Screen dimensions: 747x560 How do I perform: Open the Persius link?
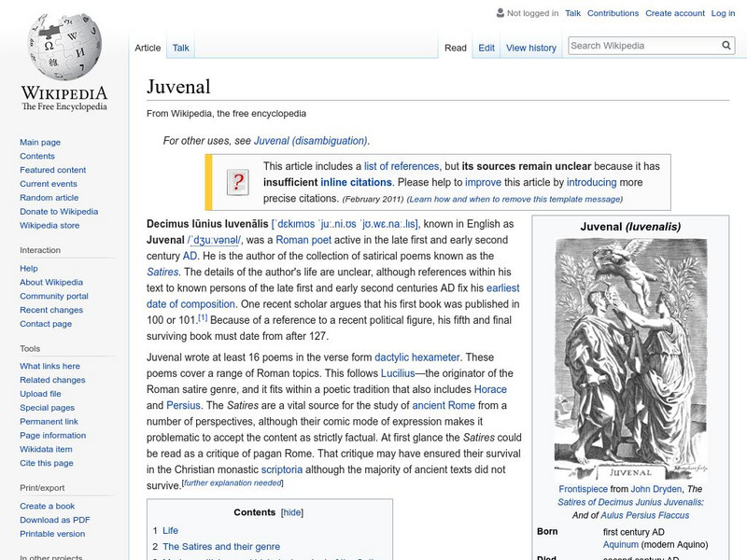tap(183, 405)
